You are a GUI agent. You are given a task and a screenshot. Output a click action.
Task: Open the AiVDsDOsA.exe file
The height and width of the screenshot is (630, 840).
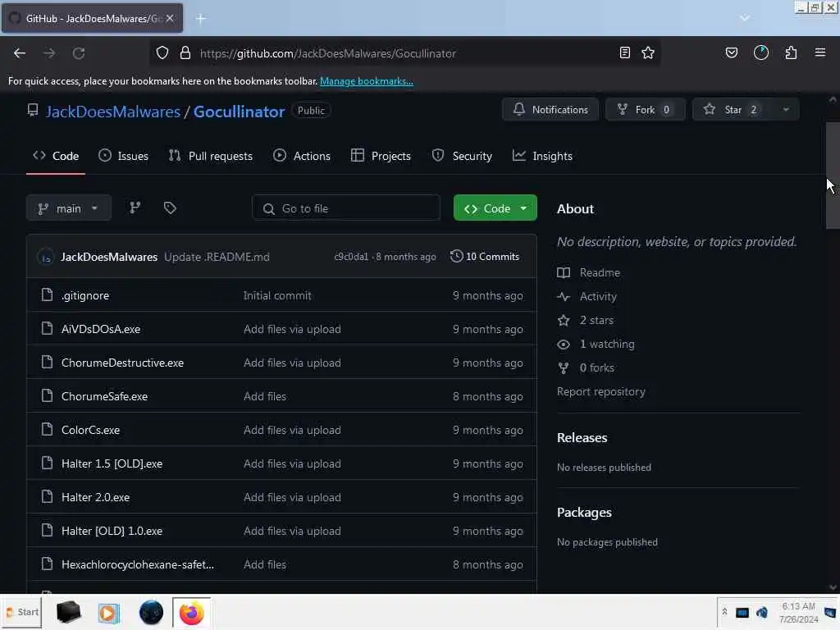101,329
